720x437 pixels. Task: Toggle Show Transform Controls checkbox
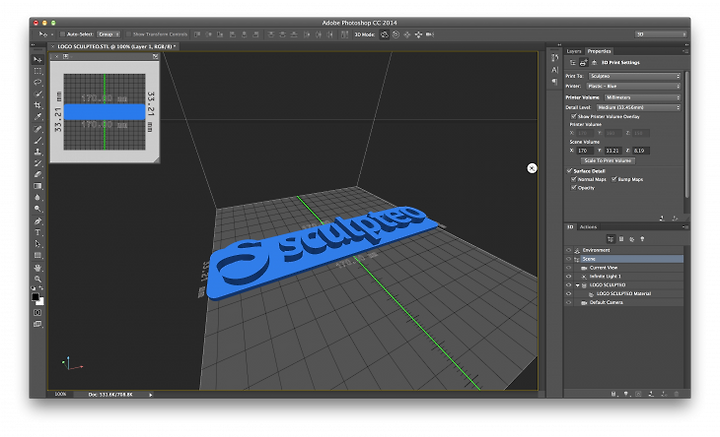129,34
